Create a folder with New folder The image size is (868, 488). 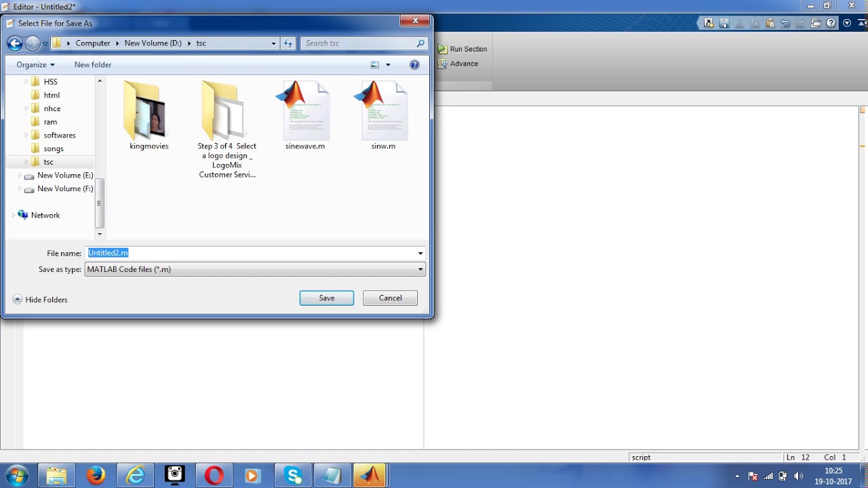tap(93, 65)
